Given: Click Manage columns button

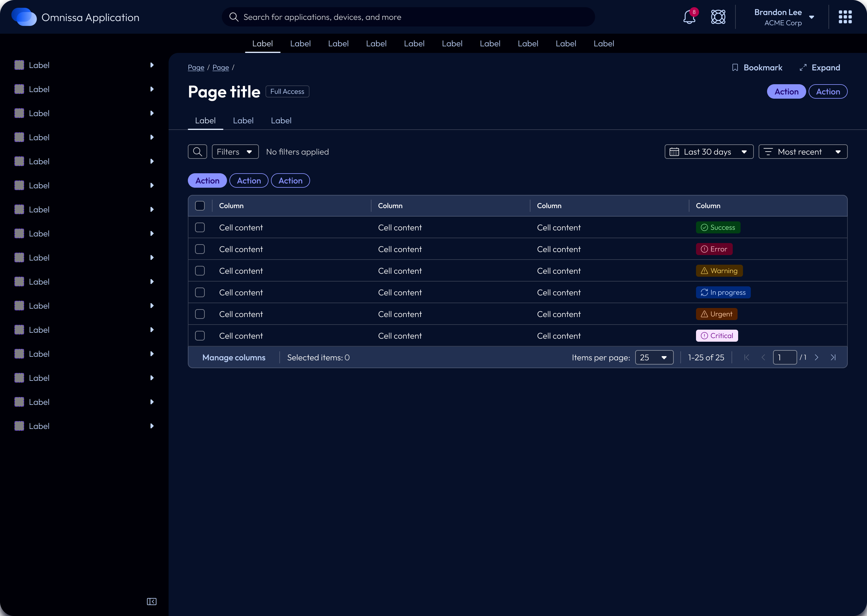Looking at the screenshot, I should click(x=234, y=357).
